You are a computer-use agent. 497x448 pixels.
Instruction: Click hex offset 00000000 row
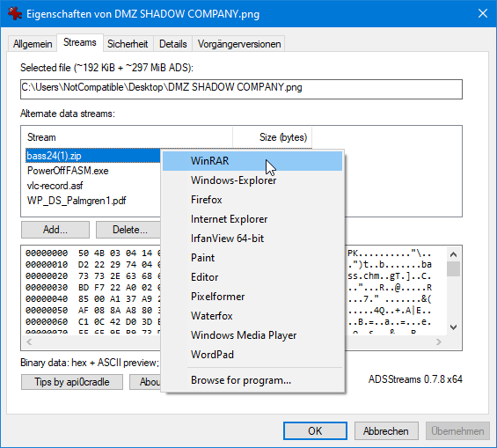point(47,253)
